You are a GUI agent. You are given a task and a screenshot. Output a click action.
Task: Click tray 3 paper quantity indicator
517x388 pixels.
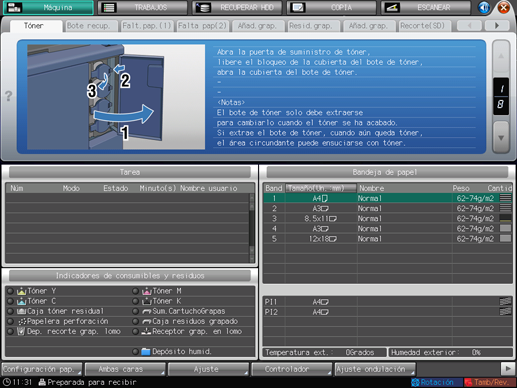coord(505,218)
